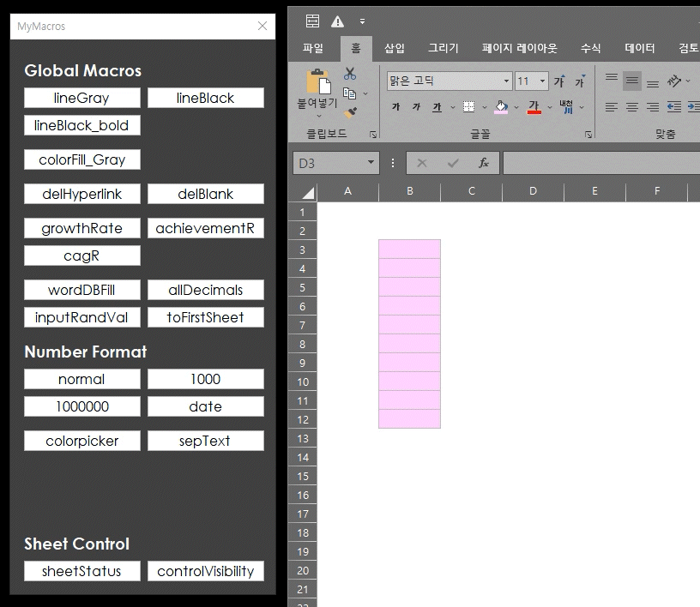Click the Paste (붙여넣기) icon
The height and width of the screenshot is (607, 700).
[x=318, y=81]
